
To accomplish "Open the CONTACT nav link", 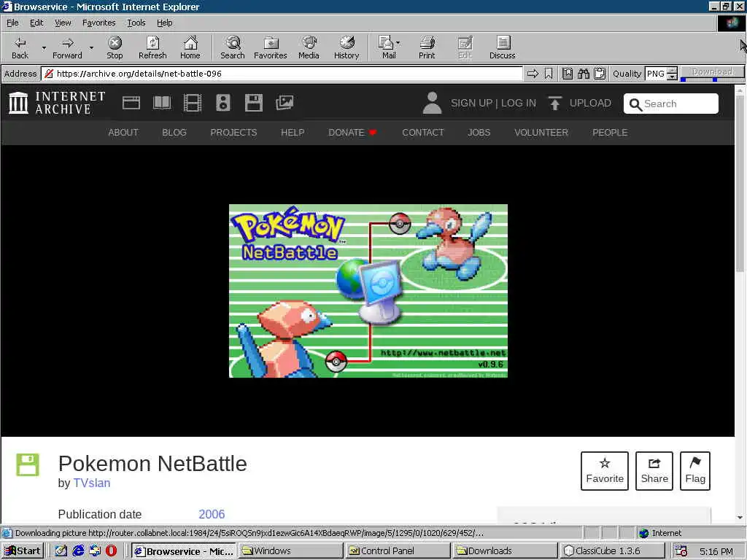I will 422,133.
